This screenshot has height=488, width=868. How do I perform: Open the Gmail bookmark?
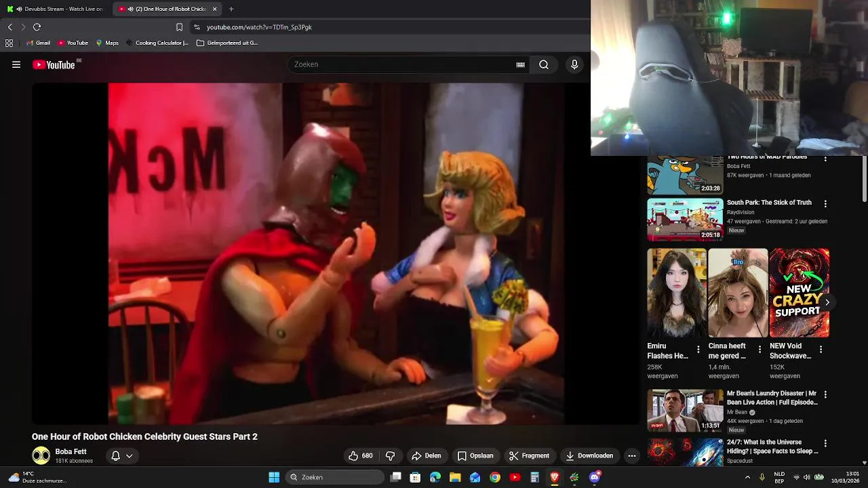tap(38, 43)
